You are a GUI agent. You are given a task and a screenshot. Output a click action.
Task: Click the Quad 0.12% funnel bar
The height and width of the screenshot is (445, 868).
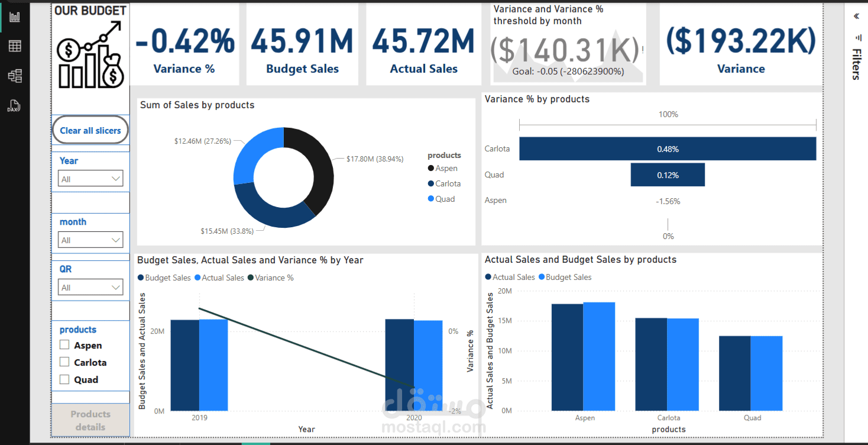pos(668,175)
